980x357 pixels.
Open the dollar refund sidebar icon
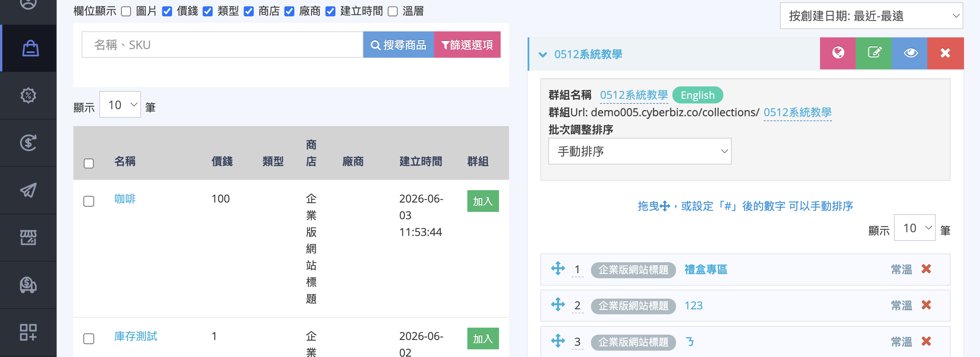pos(28,143)
